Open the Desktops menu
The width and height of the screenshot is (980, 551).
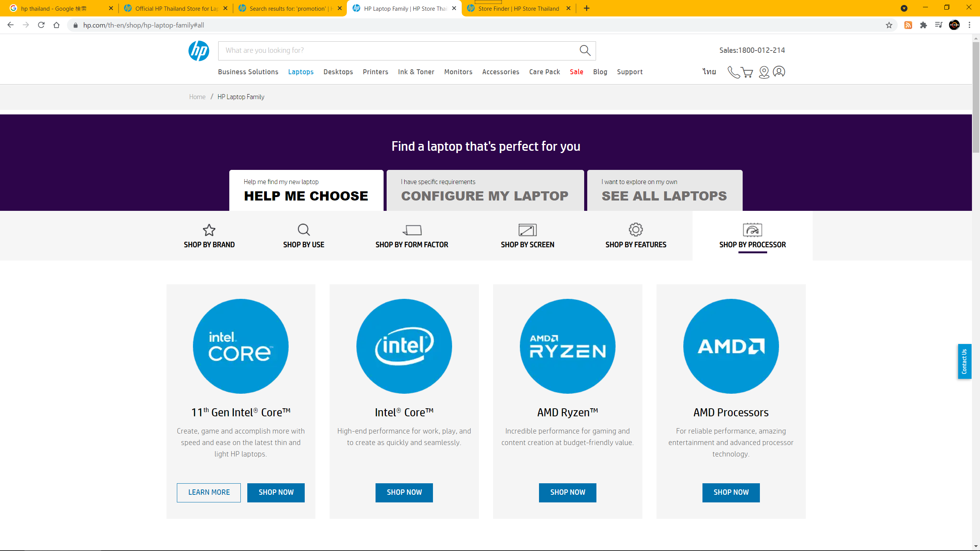(338, 72)
